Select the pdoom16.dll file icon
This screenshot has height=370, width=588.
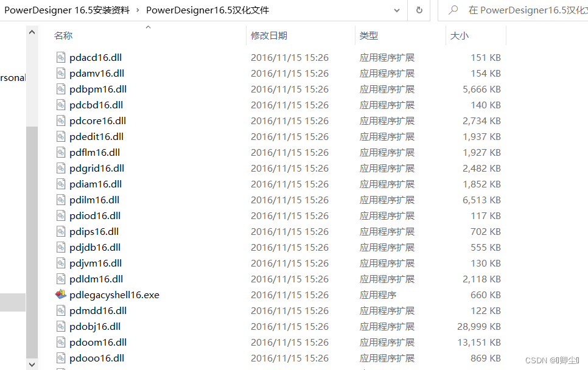click(61, 342)
